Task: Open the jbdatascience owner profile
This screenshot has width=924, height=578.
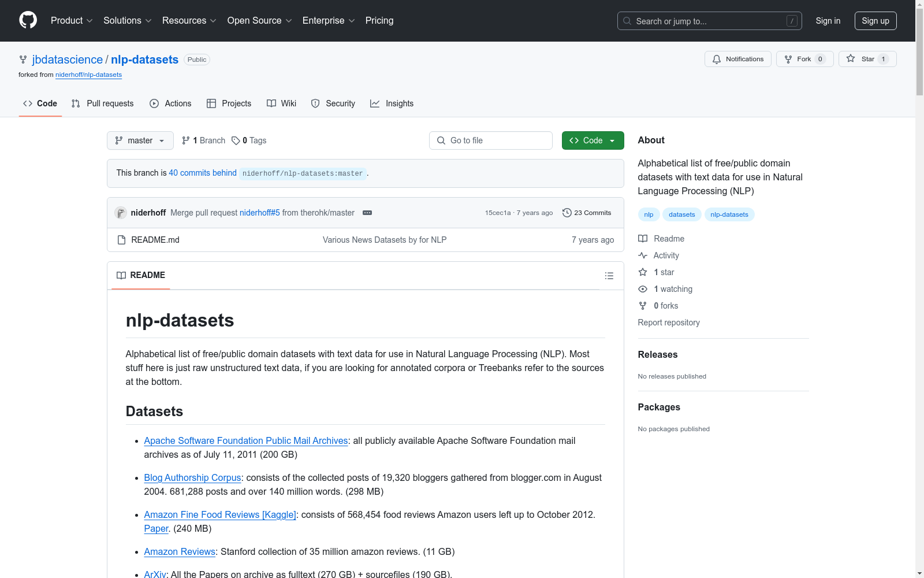Action: click(x=68, y=60)
